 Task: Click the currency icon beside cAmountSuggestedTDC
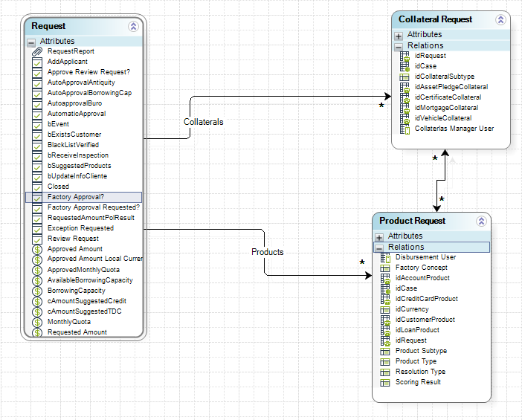(37, 311)
